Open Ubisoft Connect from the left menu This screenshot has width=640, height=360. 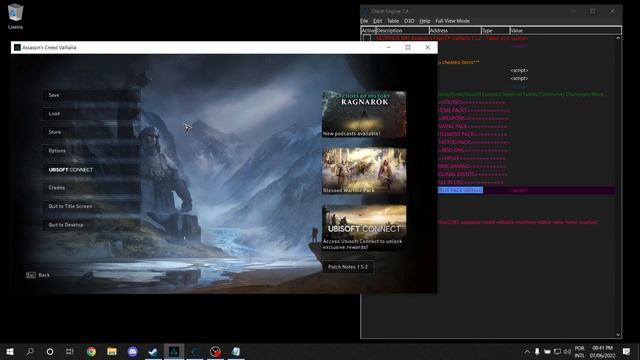click(91, 169)
